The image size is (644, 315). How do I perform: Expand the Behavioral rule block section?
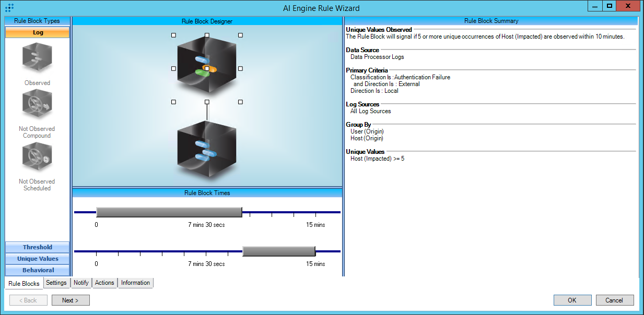point(37,270)
